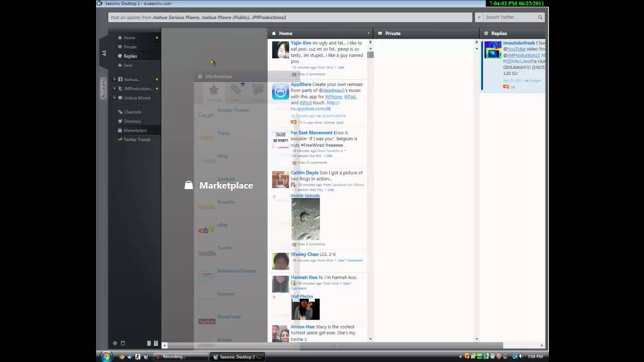Open the Mobile Uploads album link
644x362 pixels.
305,196
